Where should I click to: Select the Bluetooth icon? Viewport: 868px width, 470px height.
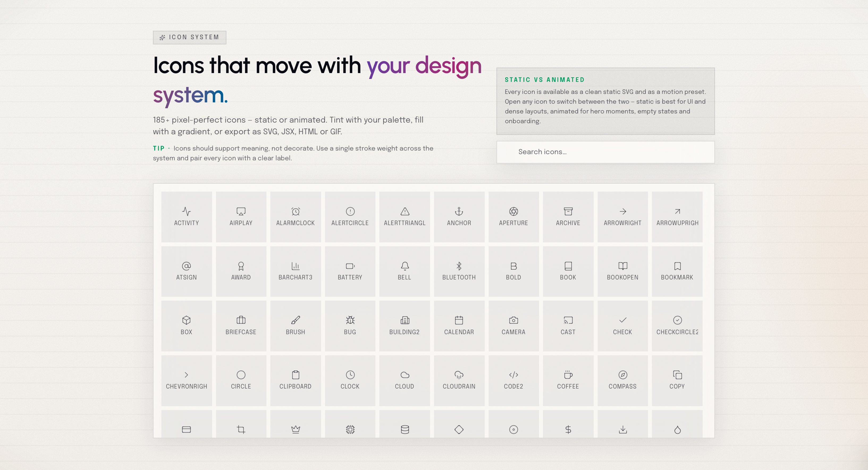click(459, 271)
